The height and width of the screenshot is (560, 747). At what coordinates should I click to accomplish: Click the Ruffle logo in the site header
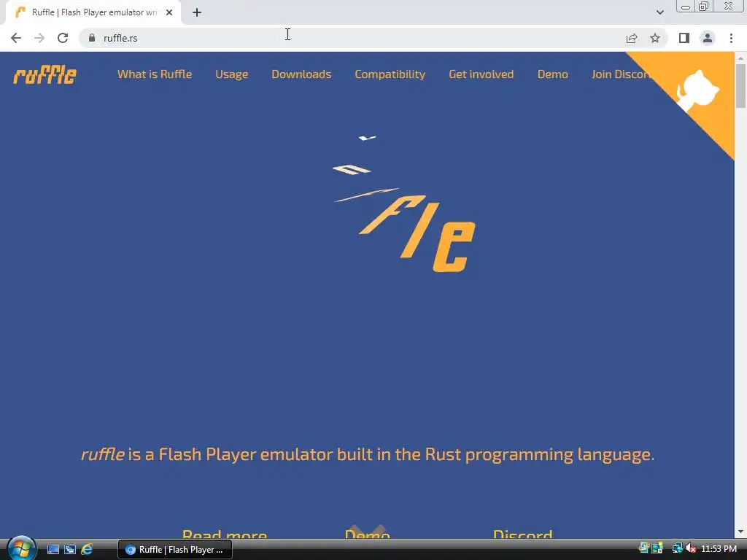(44, 75)
